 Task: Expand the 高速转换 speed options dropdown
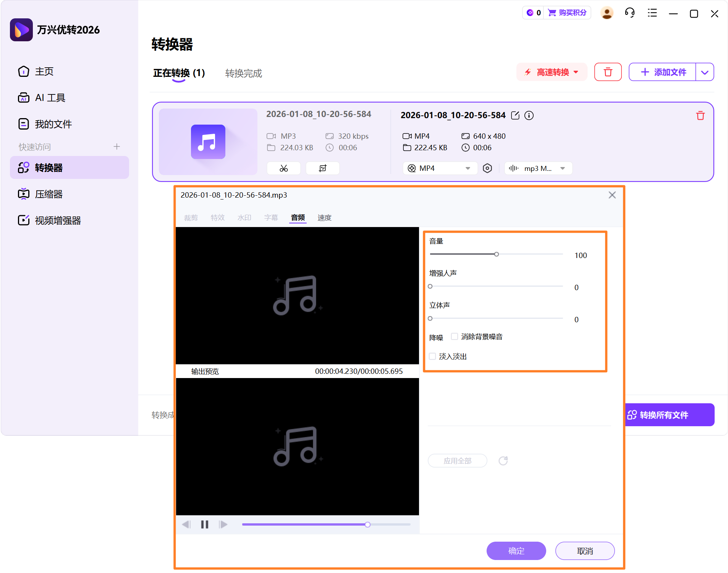click(x=576, y=72)
